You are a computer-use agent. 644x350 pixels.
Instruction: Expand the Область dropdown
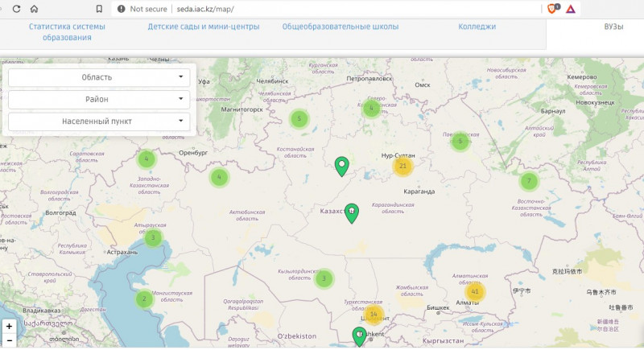(x=99, y=77)
